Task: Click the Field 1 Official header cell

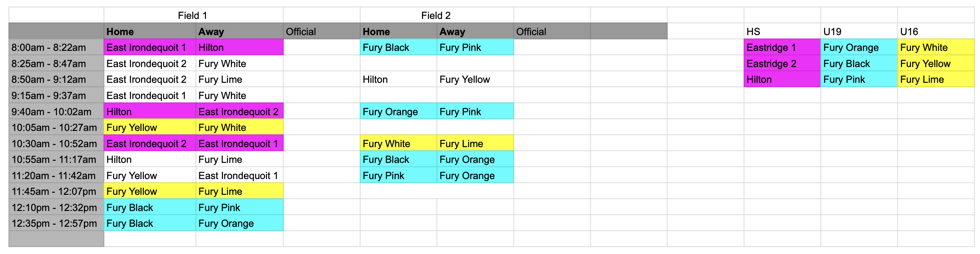Action: [x=322, y=32]
